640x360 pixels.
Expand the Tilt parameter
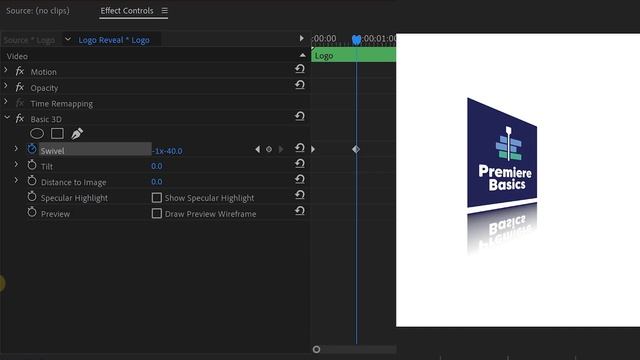[16, 164]
